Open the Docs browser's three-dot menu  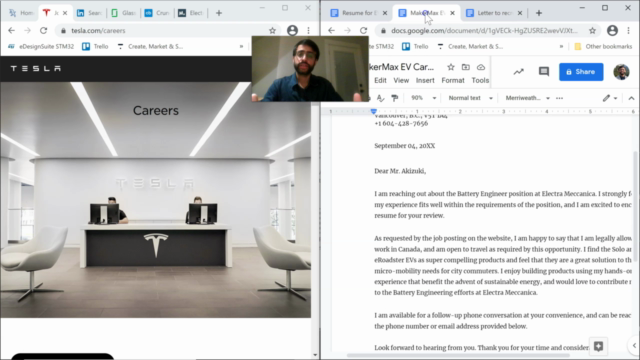point(629,31)
